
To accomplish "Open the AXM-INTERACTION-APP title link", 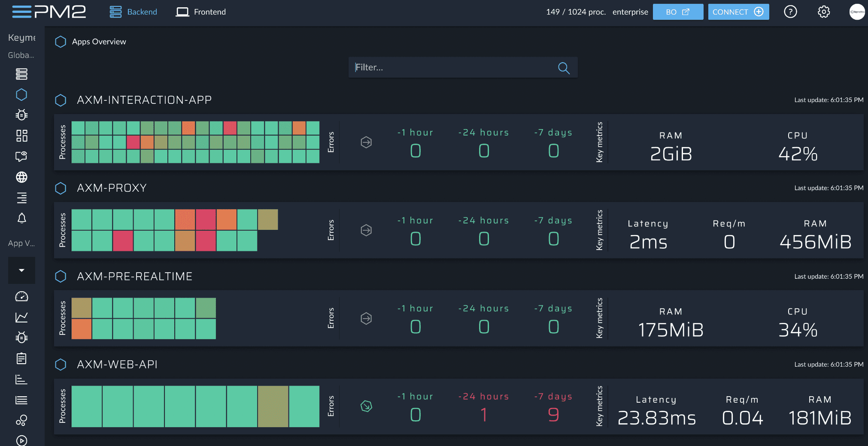I will pos(144,100).
